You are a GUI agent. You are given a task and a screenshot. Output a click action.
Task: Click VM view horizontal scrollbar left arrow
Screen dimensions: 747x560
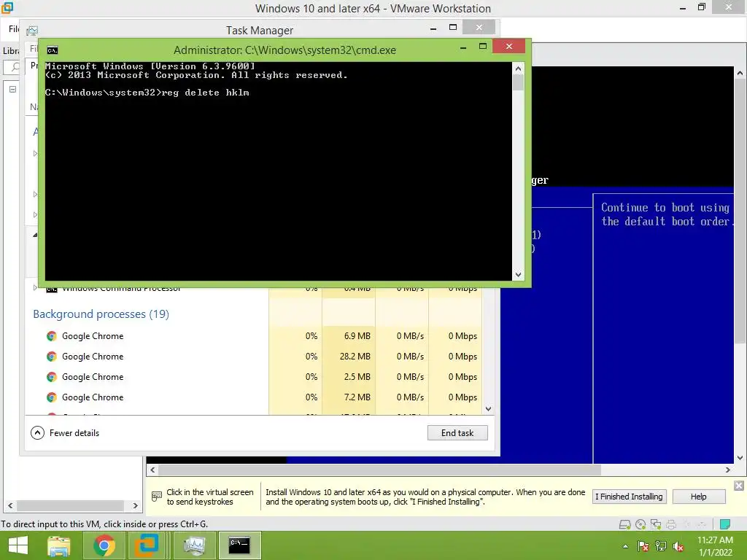[x=152, y=470]
